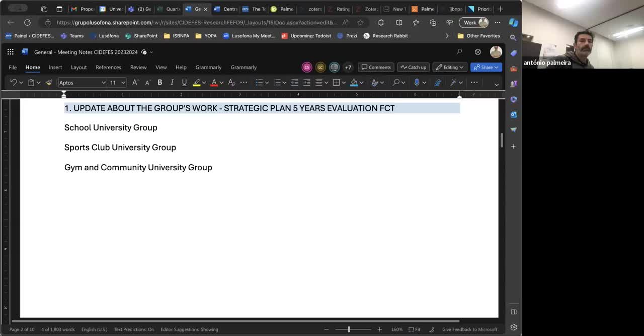This screenshot has height=336, width=644.
Task: Expand paste options arrow
Action: [38, 83]
